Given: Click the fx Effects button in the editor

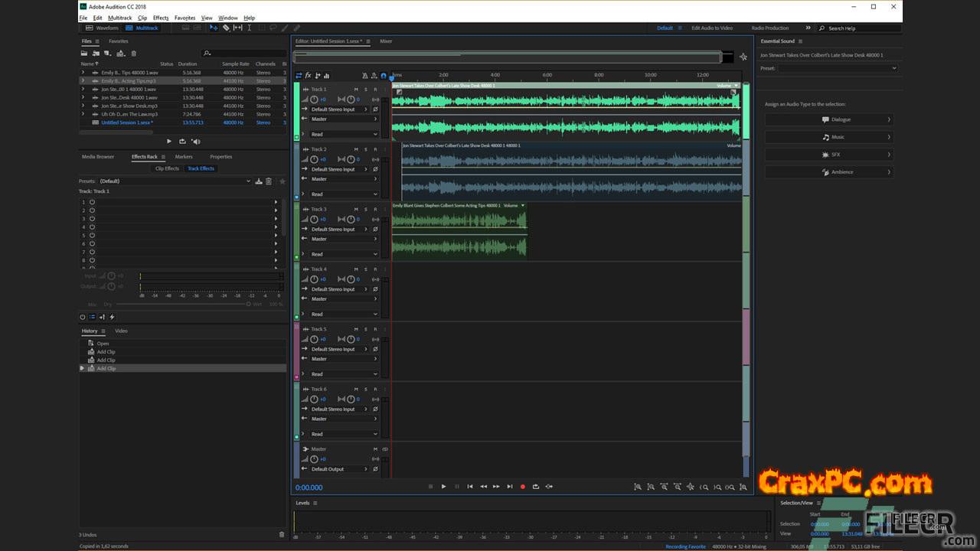Looking at the screenshot, I should pos(308,76).
